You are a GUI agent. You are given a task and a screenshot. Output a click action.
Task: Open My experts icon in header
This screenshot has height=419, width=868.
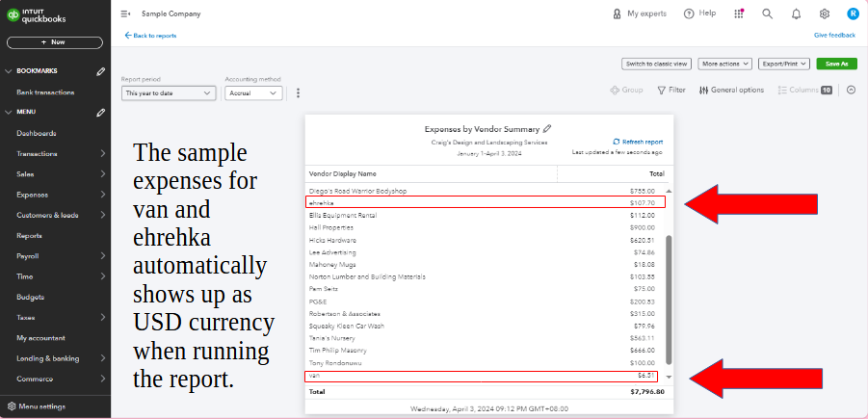coord(617,13)
